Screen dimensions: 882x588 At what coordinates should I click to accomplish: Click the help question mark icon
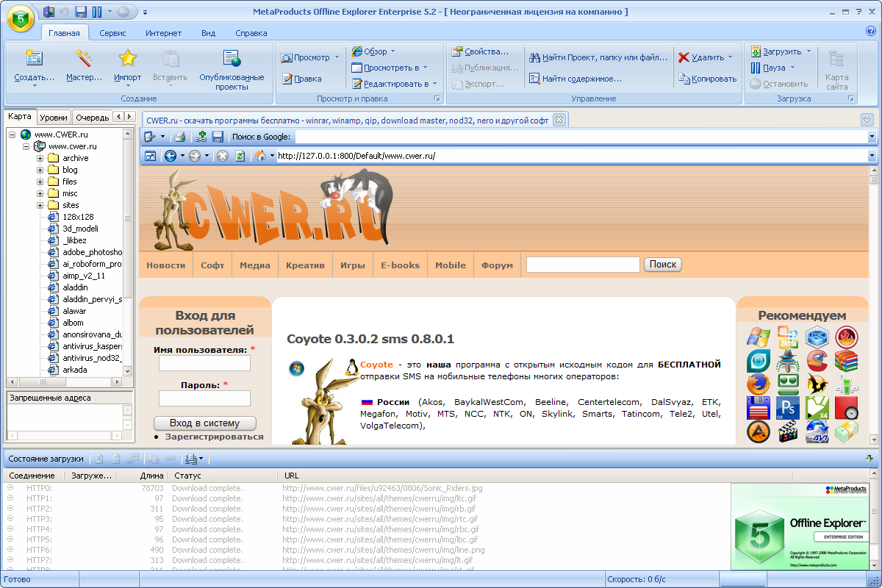(x=871, y=31)
